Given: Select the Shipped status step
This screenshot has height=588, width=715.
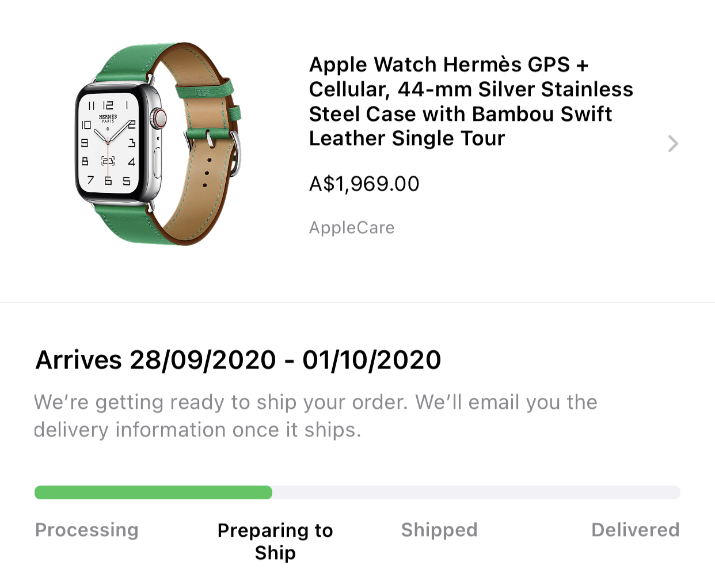Looking at the screenshot, I should pos(439,530).
